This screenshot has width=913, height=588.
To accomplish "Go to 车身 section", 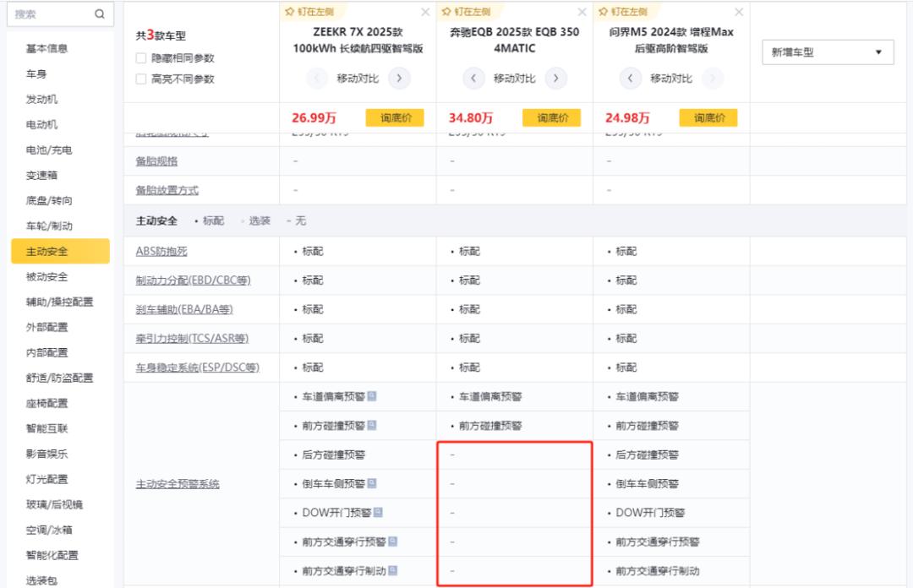I will 36,74.
